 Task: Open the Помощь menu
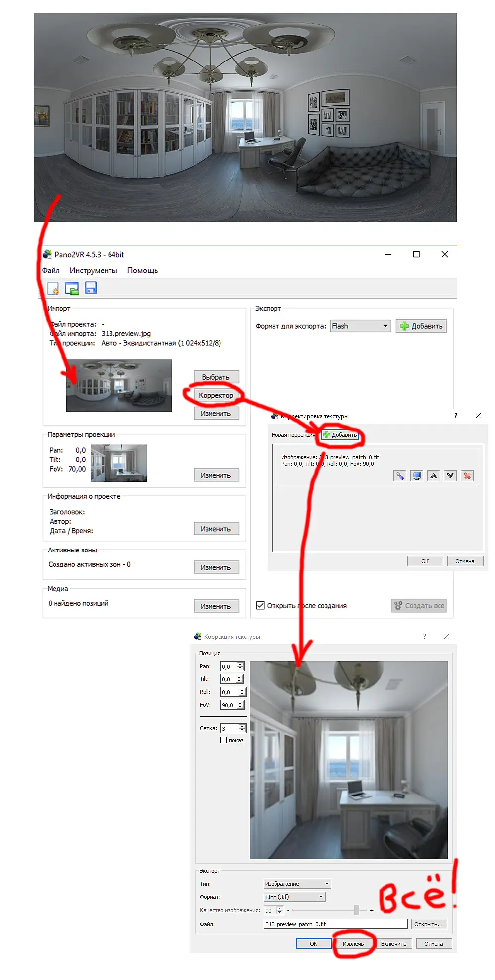coord(142,270)
